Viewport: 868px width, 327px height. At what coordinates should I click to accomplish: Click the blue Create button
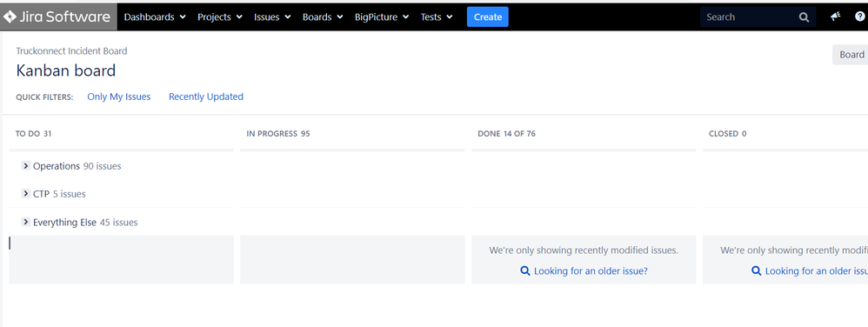pos(488,17)
